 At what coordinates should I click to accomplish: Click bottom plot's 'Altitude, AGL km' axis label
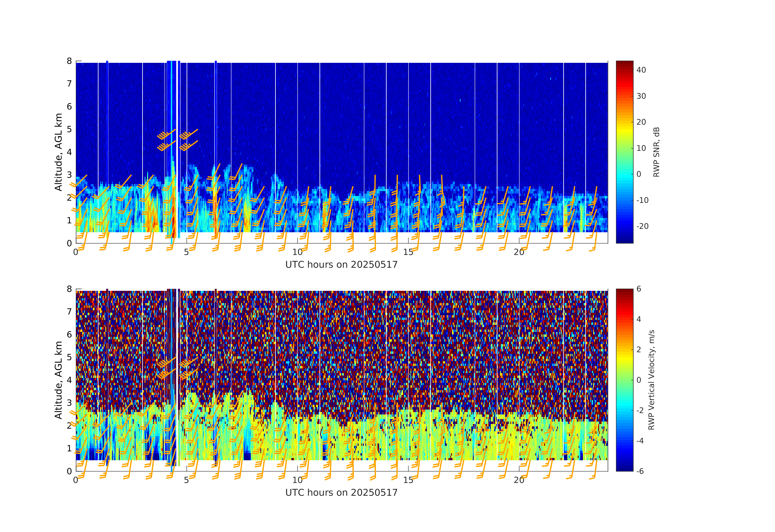(58, 380)
